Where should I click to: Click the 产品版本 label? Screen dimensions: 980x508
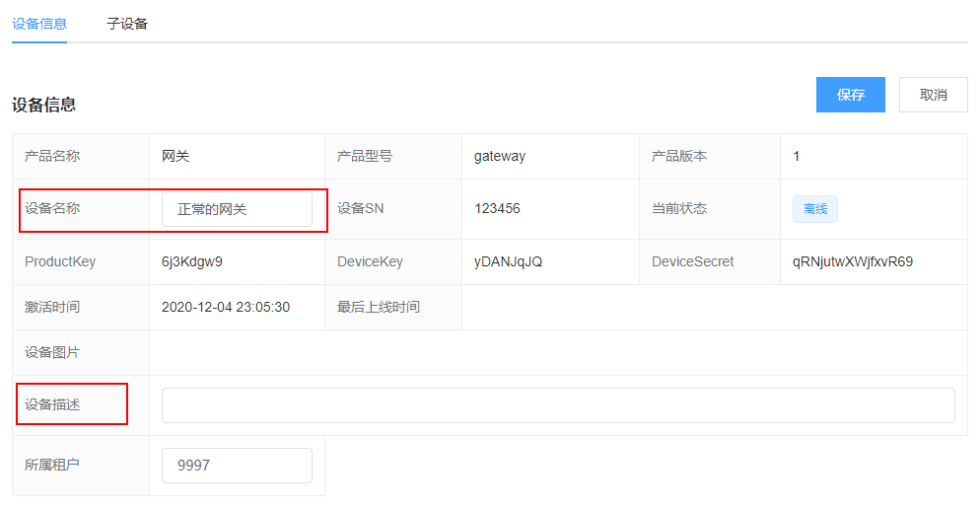tap(679, 156)
